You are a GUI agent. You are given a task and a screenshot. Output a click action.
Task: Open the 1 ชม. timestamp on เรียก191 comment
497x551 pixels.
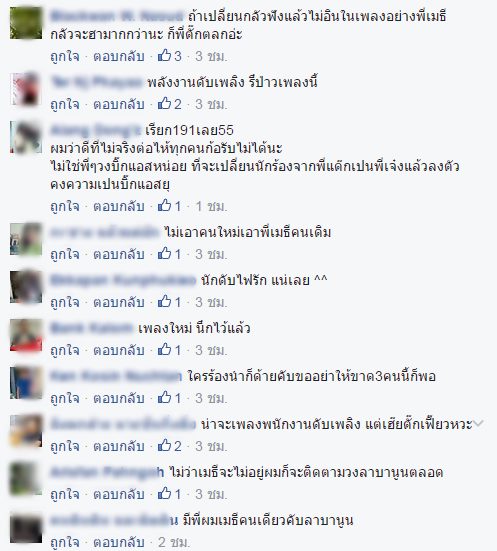[x=211, y=206]
